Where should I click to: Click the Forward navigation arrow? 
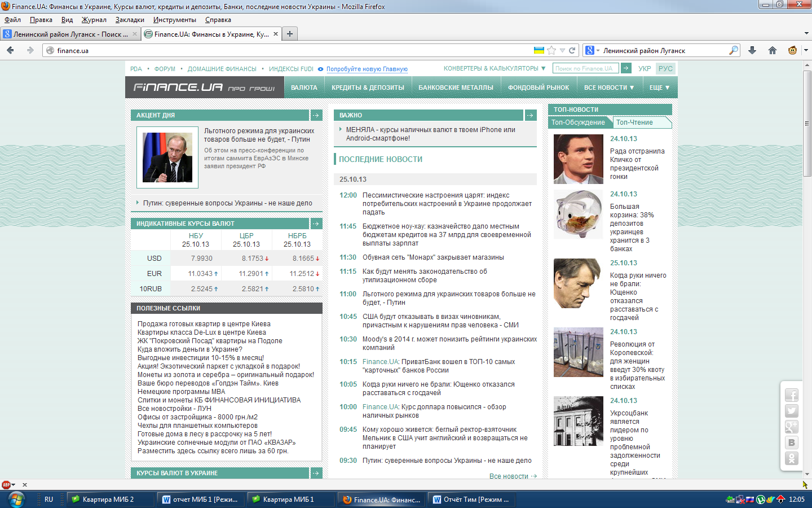click(x=30, y=50)
